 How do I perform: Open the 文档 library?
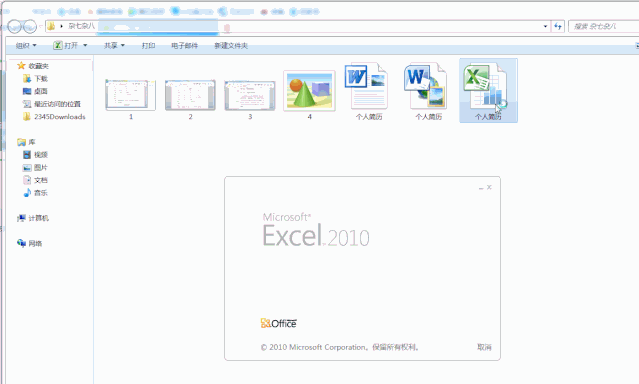point(41,180)
